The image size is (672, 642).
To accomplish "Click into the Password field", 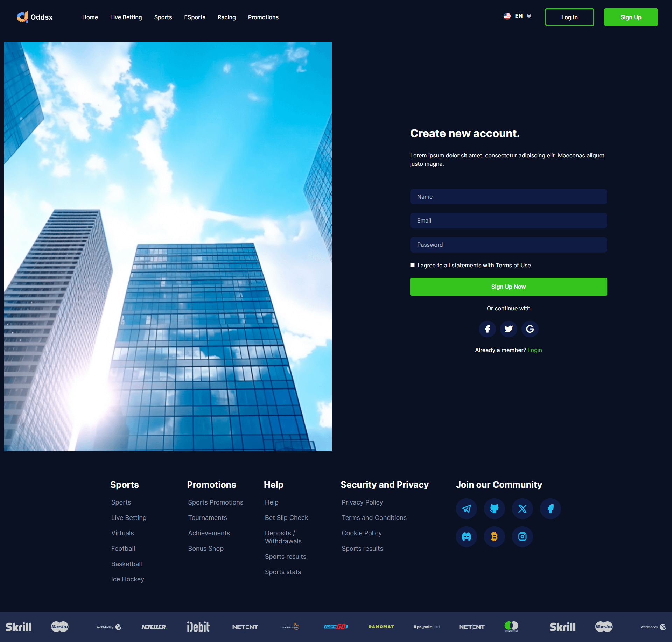I will tap(508, 245).
